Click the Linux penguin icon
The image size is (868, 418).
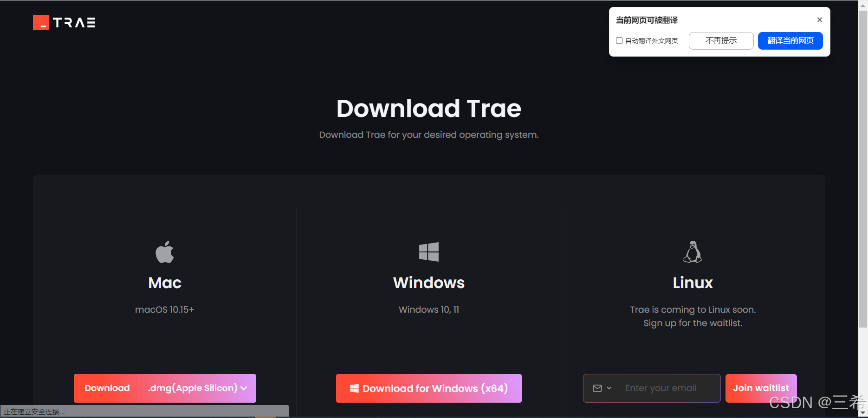tap(693, 252)
